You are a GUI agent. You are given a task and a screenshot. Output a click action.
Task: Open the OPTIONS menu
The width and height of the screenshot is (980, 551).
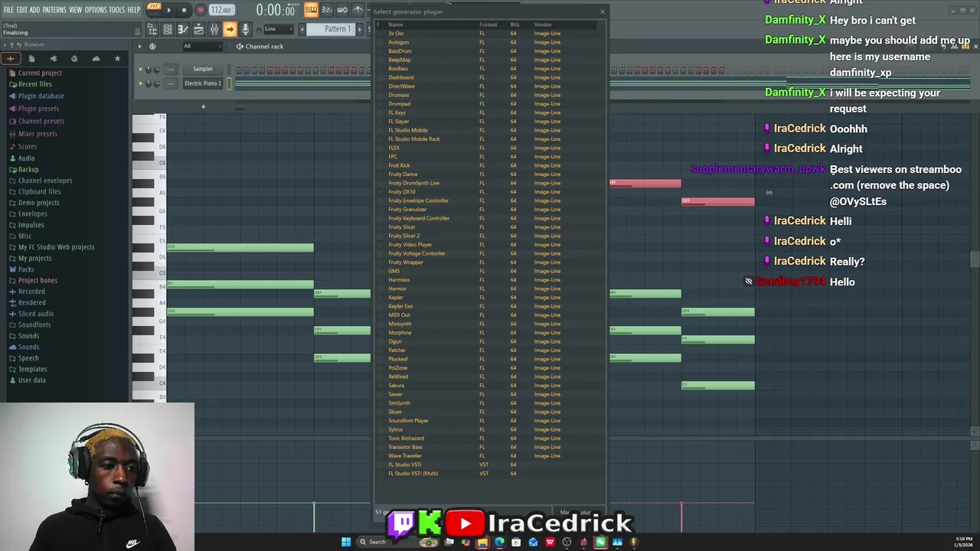(96, 10)
